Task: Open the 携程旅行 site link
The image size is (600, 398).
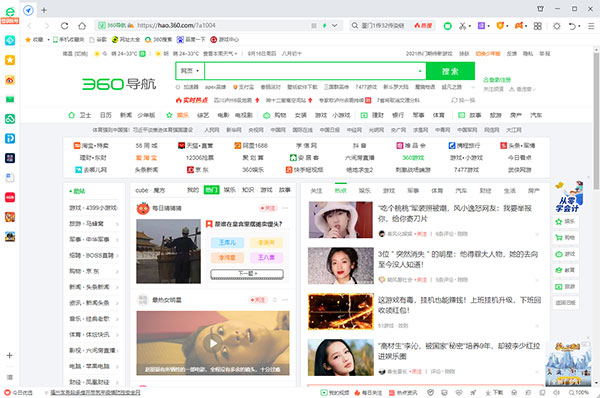Action: (465, 145)
